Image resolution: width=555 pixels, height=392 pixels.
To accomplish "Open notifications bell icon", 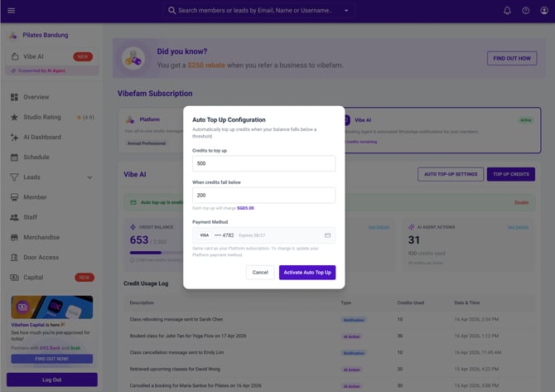I will 507,11.
